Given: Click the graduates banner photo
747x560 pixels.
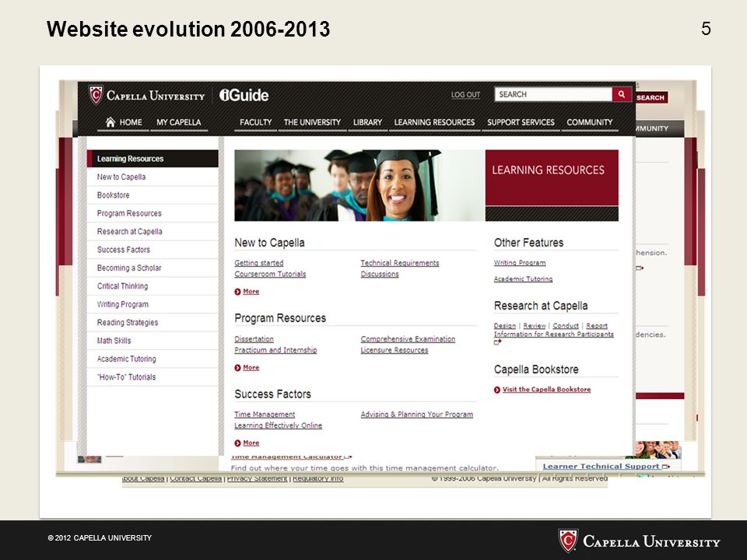Looking at the screenshot, I should pos(359,185).
